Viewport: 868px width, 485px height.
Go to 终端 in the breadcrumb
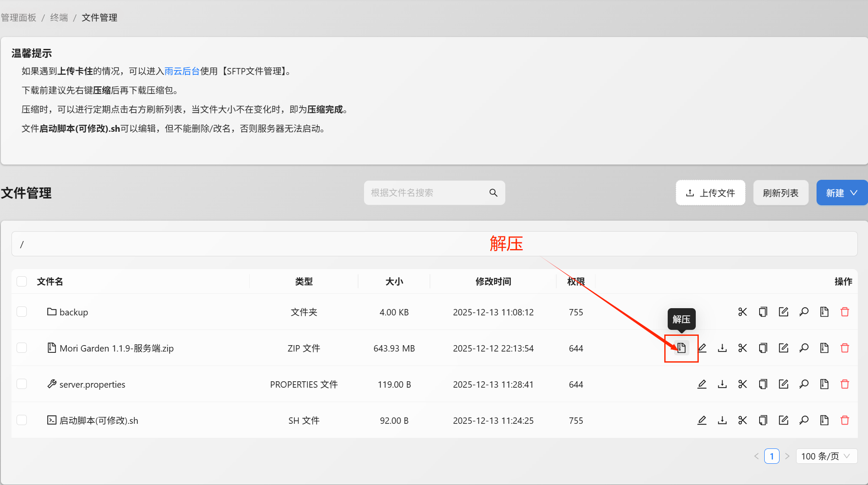(x=59, y=17)
